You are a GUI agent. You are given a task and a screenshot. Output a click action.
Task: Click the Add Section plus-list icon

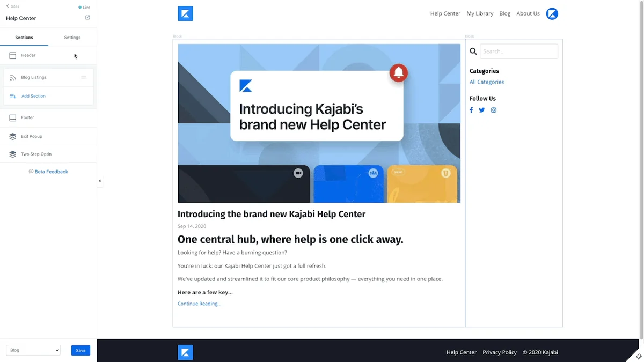tap(13, 96)
